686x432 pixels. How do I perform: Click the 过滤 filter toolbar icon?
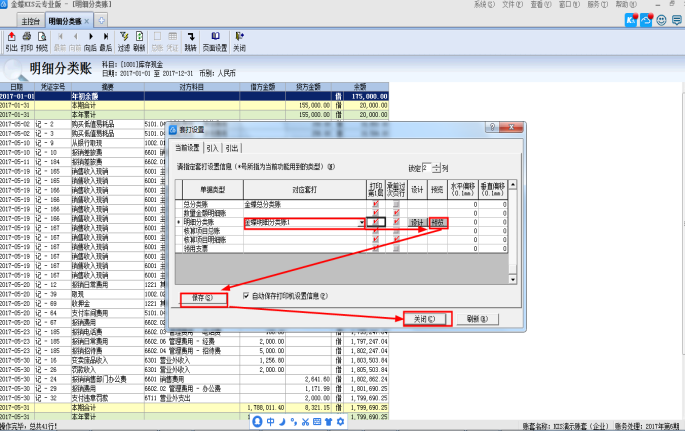tap(123, 41)
